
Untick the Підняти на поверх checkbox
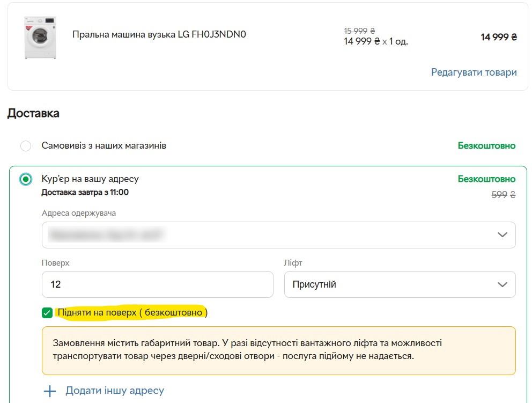pos(47,313)
